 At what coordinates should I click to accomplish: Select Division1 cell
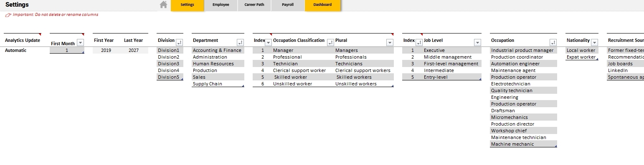tap(170, 50)
